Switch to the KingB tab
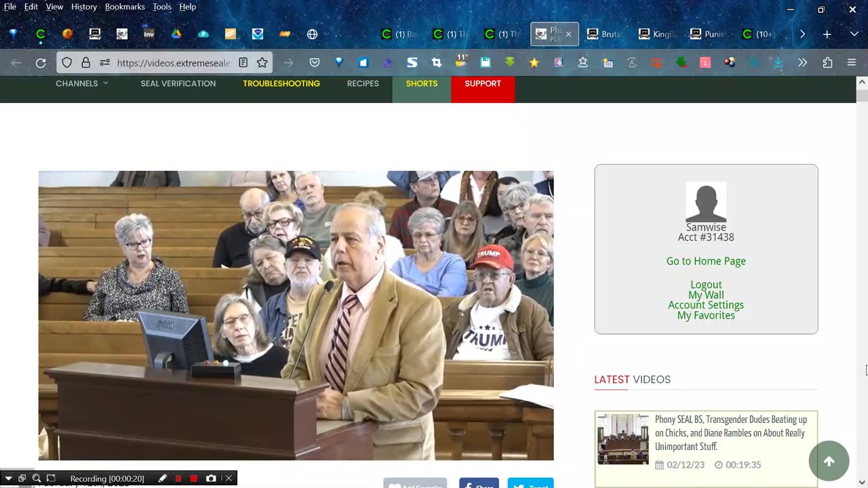 pos(657,34)
